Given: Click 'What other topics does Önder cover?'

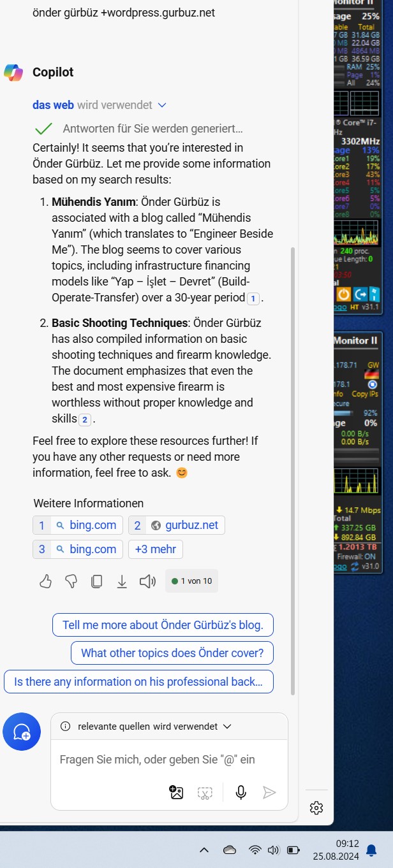Looking at the screenshot, I should (x=172, y=653).
